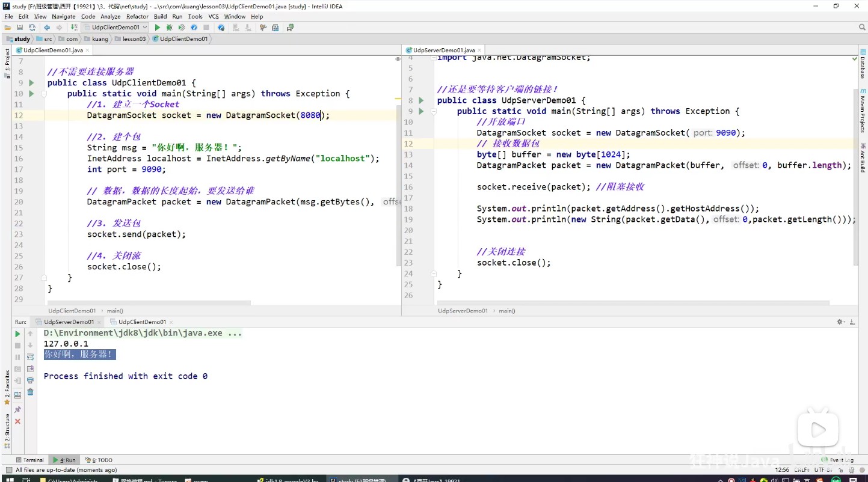Run with Coverage from the toolbar
This screenshot has width=868, height=482.
tap(182, 28)
